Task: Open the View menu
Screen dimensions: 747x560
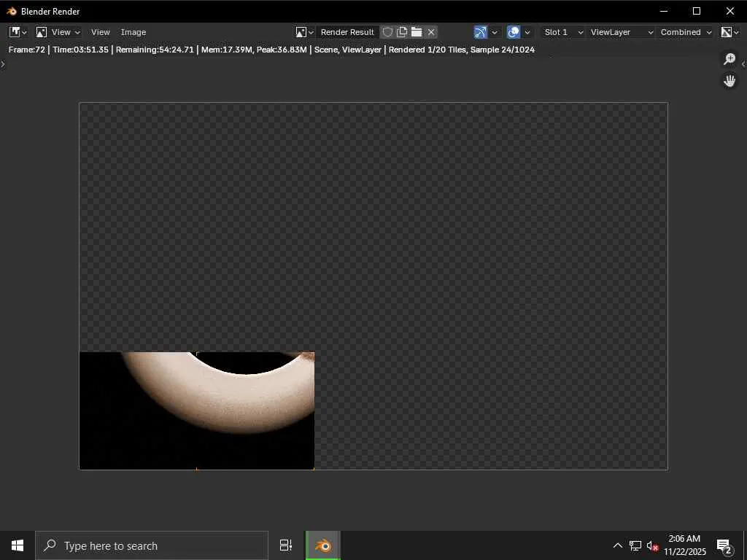Action: (100, 32)
